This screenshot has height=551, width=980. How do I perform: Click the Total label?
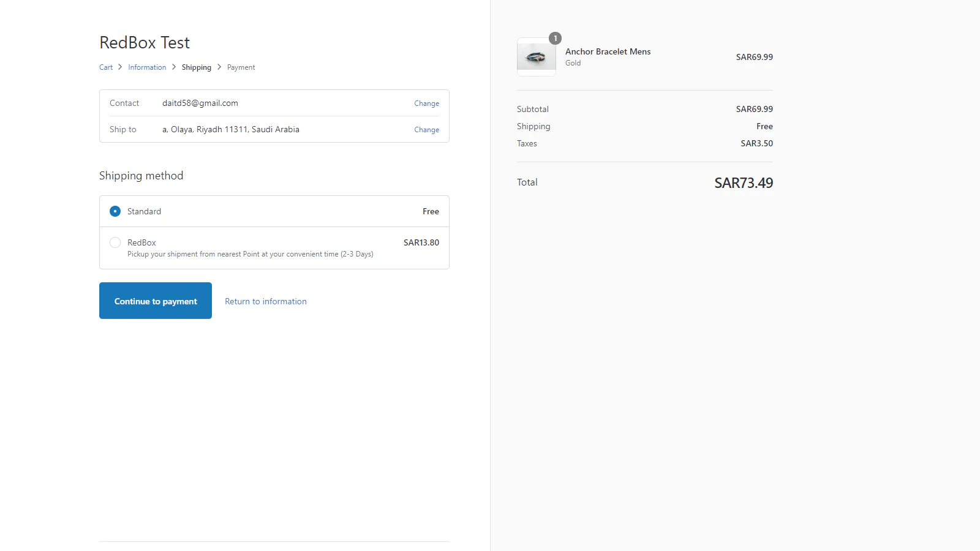527,182
